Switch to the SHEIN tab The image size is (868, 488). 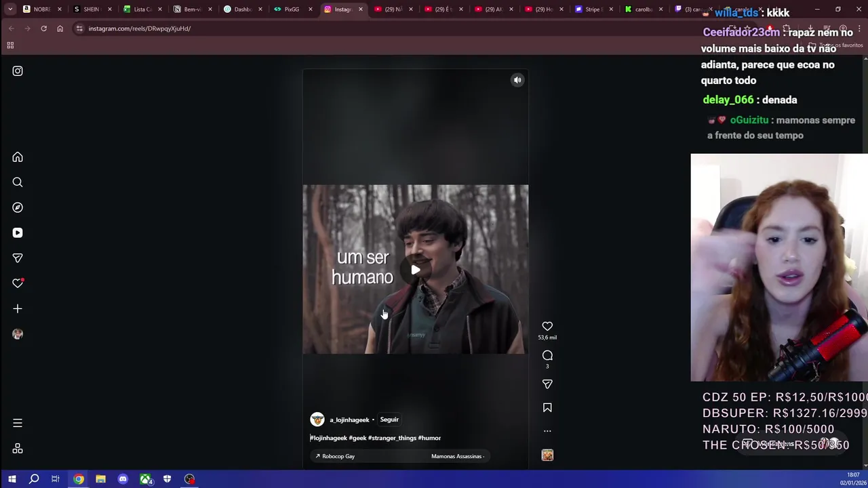pyautogui.click(x=93, y=9)
